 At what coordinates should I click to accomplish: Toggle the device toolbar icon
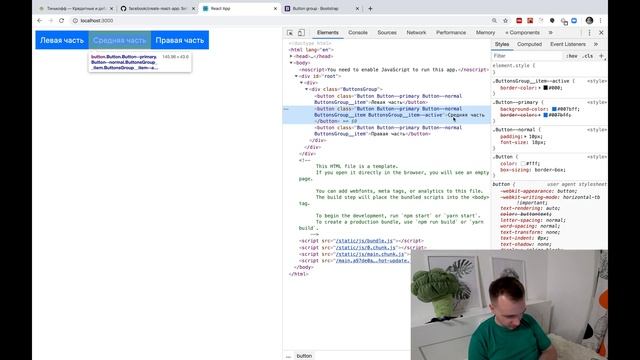(x=301, y=33)
